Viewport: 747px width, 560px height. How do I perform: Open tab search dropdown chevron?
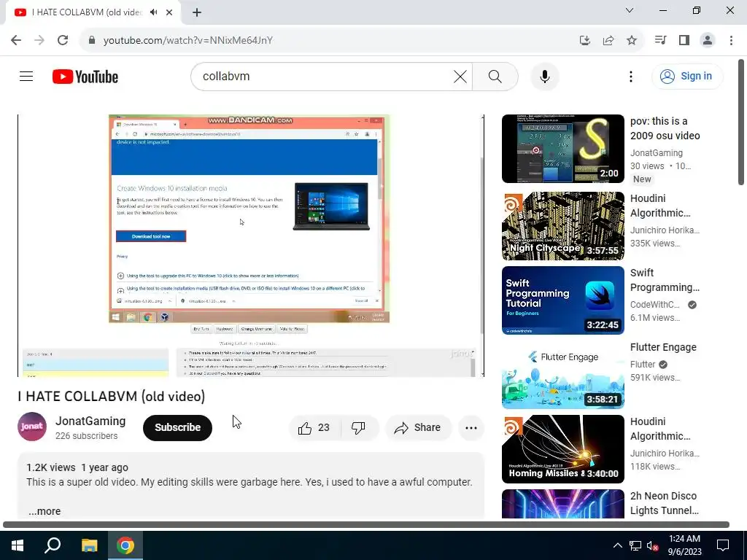tap(630, 10)
